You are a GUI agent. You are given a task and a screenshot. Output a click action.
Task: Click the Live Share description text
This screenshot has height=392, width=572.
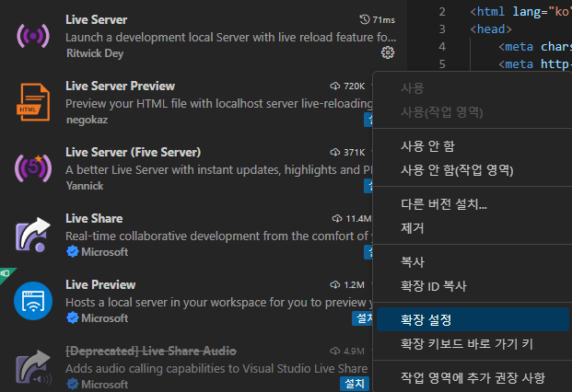tap(219, 236)
